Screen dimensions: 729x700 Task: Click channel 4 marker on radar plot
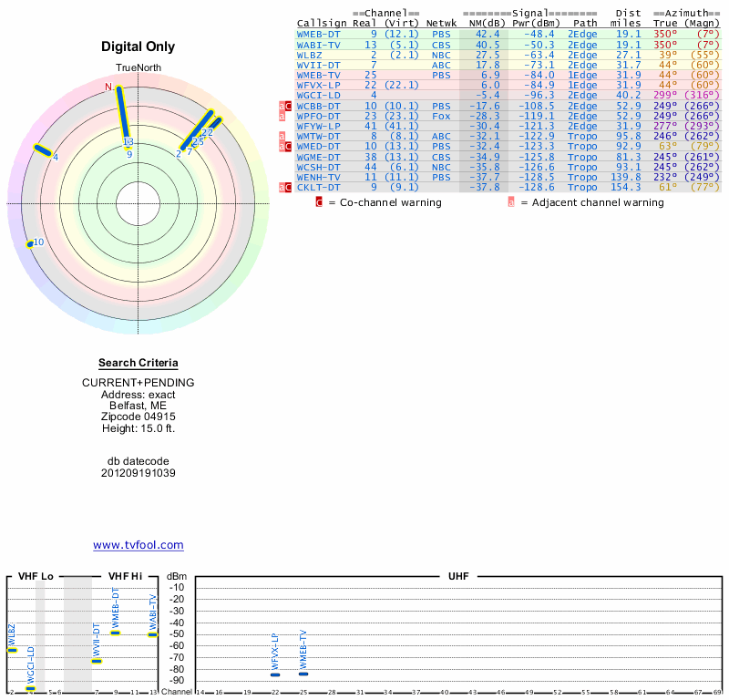(42, 150)
